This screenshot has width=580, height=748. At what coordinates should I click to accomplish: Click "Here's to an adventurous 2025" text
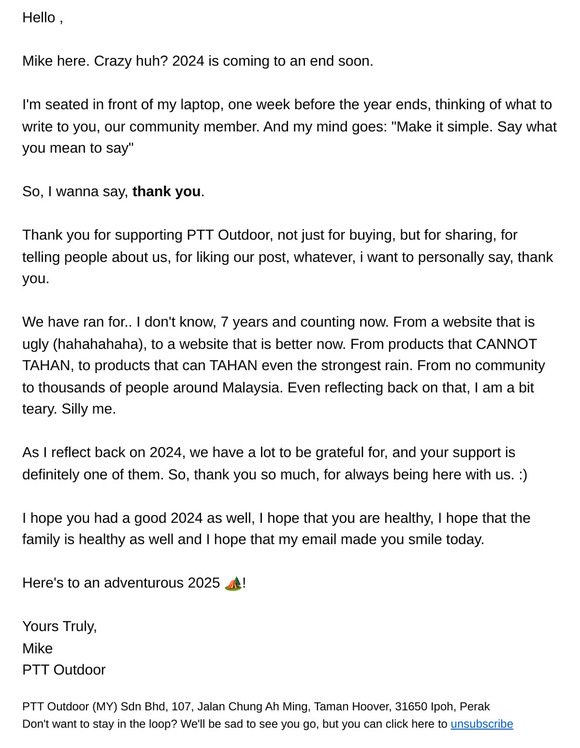pyautogui.click(x=121, y=583)
